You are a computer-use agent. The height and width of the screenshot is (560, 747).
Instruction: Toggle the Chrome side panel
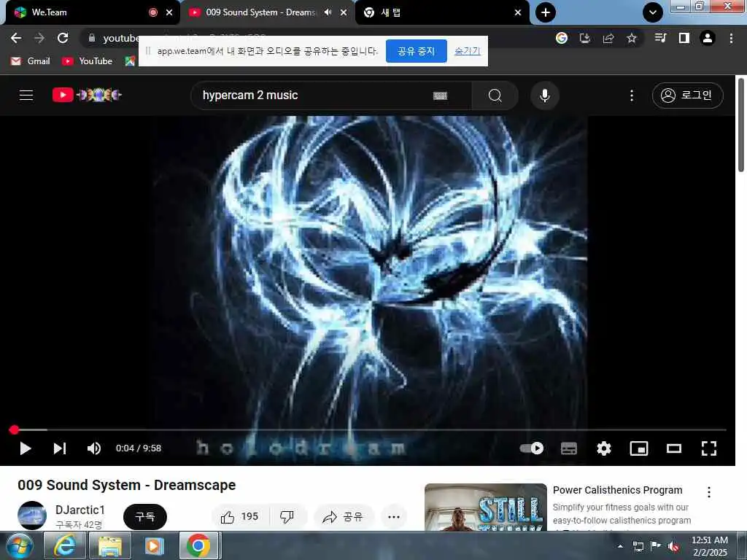684,38
